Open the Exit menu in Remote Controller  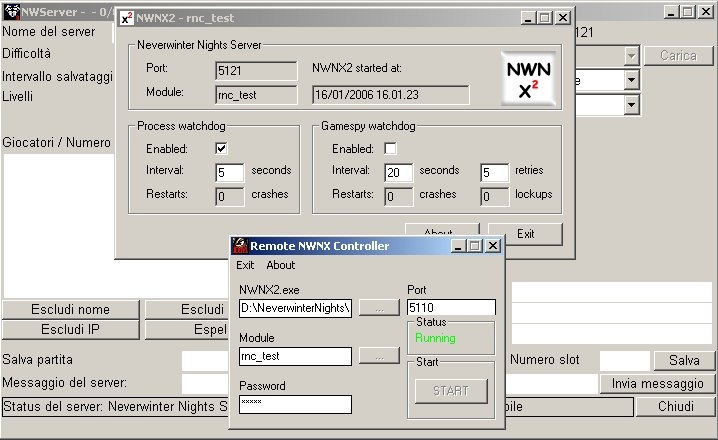coord(245,265)
